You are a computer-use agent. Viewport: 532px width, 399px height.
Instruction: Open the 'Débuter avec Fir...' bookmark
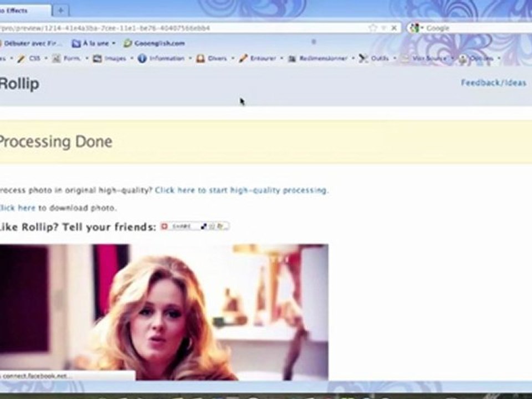[x=31, y=43]
